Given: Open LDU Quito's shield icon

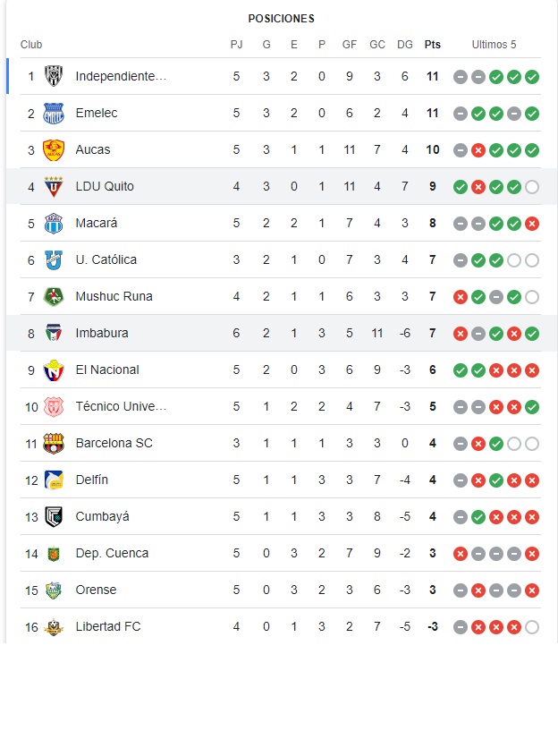Looking at the screenshot, I should (x=54, y=186).
